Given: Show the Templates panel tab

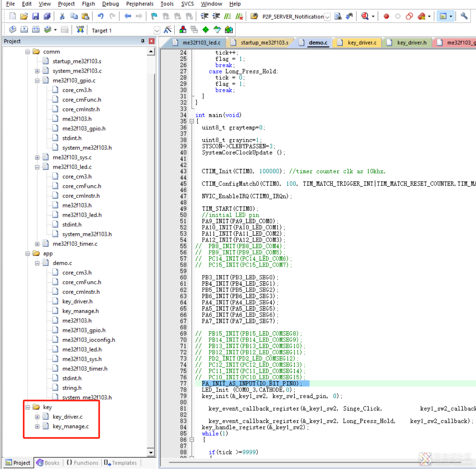Looking at the screenshot, I should [x=121, y=463].
